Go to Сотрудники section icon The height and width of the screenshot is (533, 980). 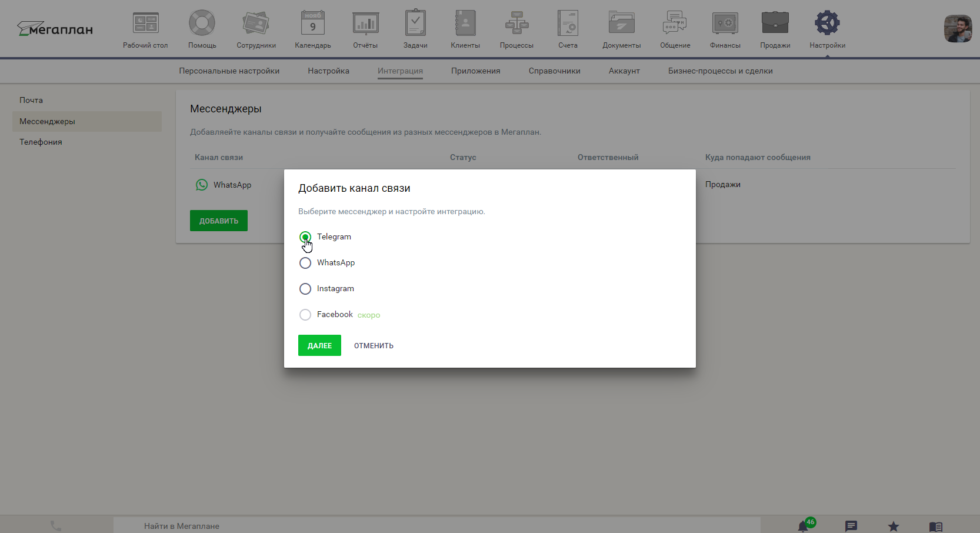point(256,24)
